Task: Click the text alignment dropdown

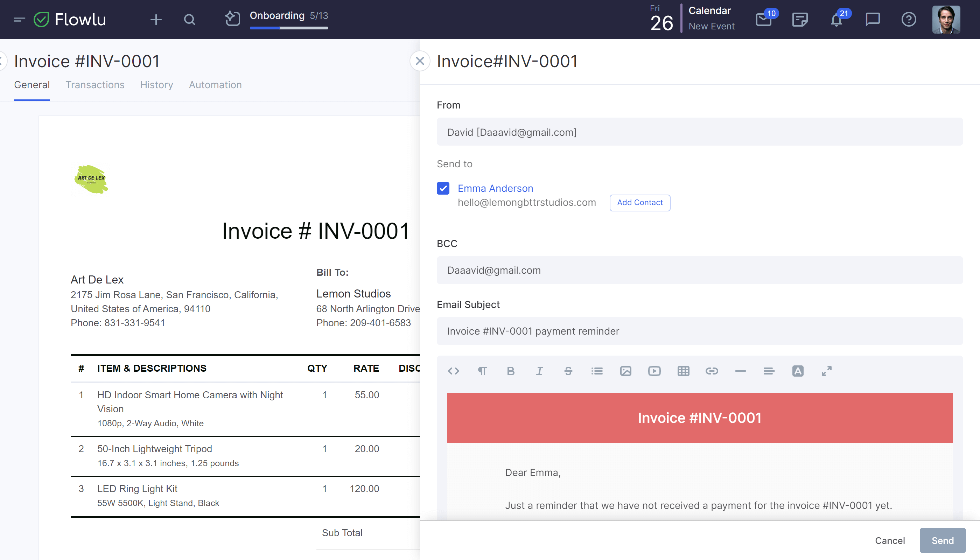Action: pos(769,371)
